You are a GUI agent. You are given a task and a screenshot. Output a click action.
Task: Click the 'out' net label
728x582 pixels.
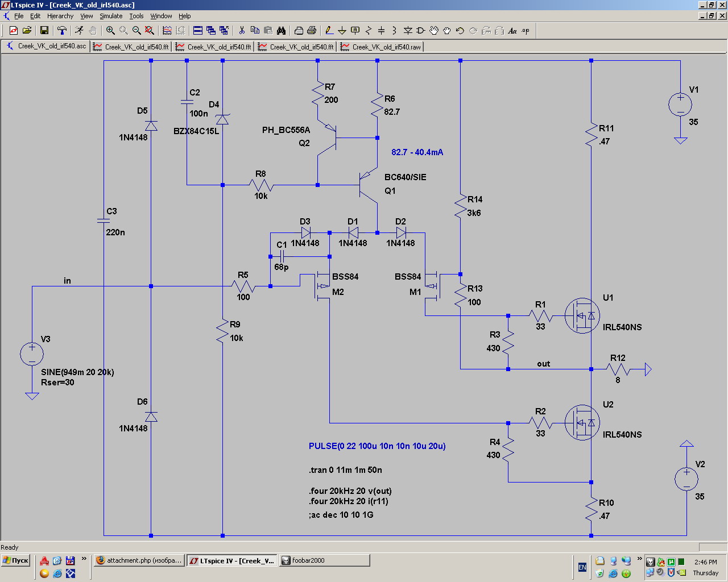(x=544, y=364)
